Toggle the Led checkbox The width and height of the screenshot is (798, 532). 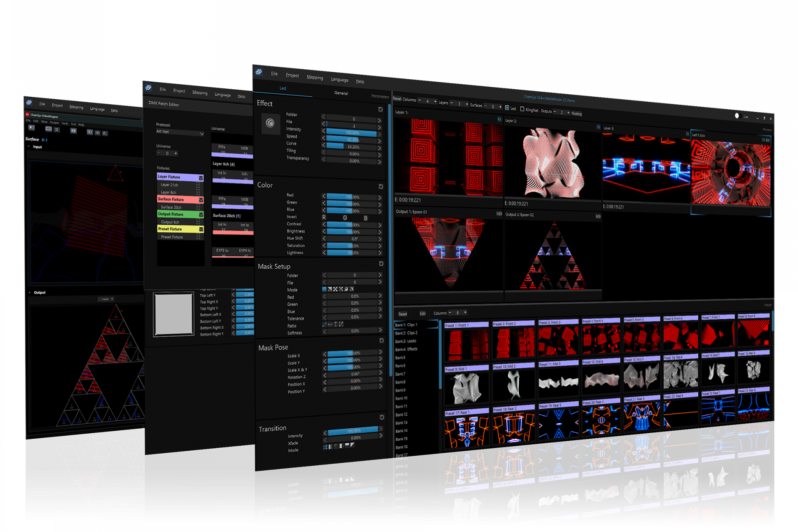[507, 108]
